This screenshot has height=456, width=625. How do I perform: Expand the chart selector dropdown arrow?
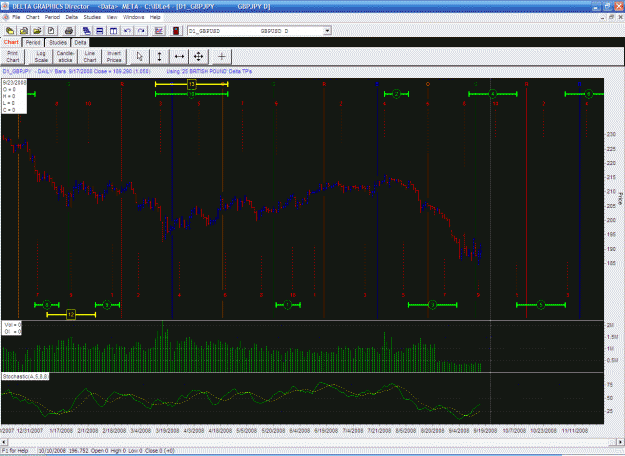point(327,31)
